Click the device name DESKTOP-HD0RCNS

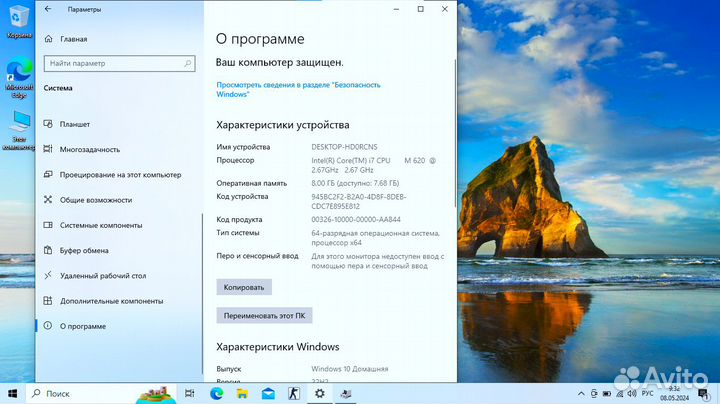344,147
